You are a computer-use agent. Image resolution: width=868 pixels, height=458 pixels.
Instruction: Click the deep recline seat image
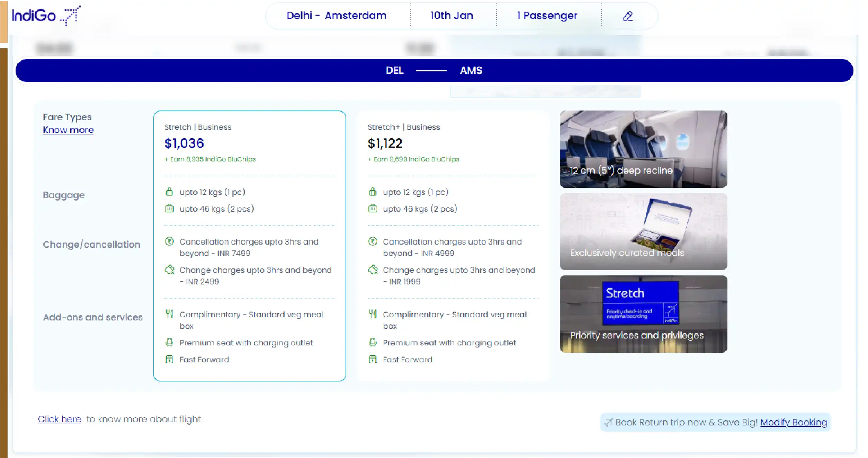click(643, 149)
